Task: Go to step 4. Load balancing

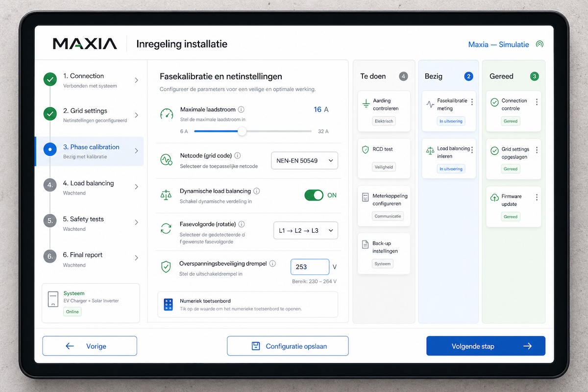Action: [89, 187]
